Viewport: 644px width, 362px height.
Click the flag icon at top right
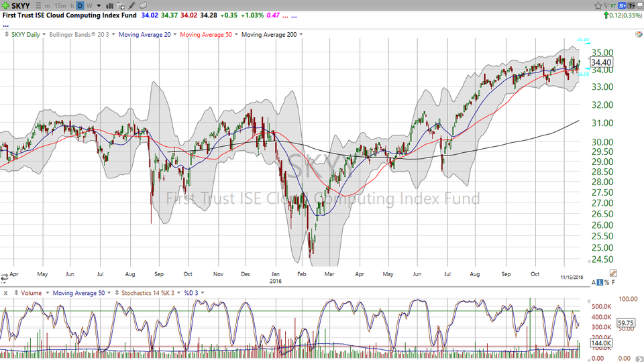click(606, 5)
